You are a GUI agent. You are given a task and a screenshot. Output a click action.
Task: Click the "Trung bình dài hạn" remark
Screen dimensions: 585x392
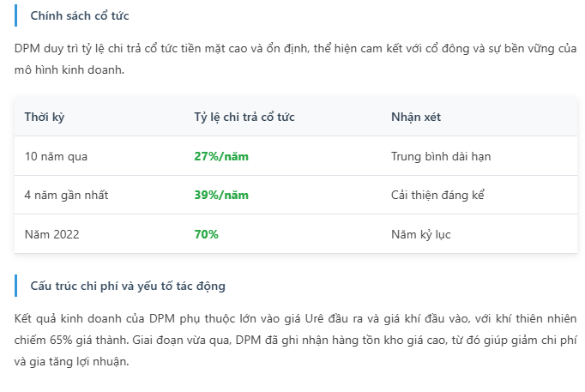coord(441,156)
